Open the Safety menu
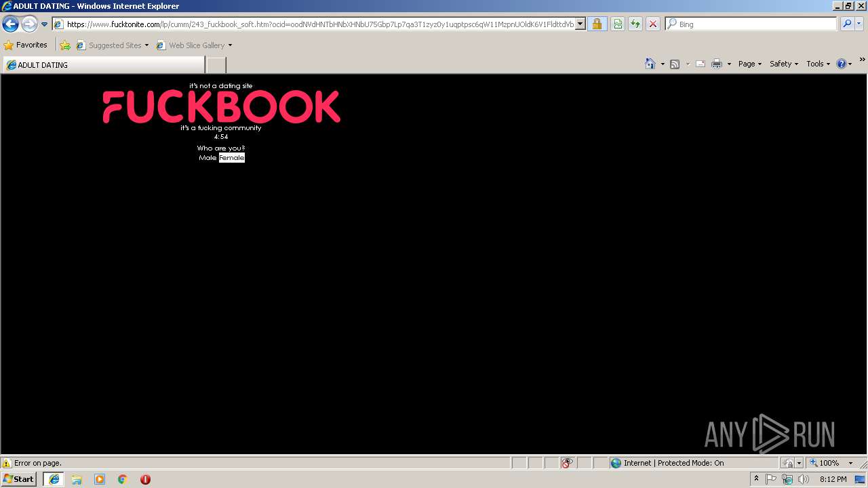This screenshot has width=868, height=488. (784, 64)
